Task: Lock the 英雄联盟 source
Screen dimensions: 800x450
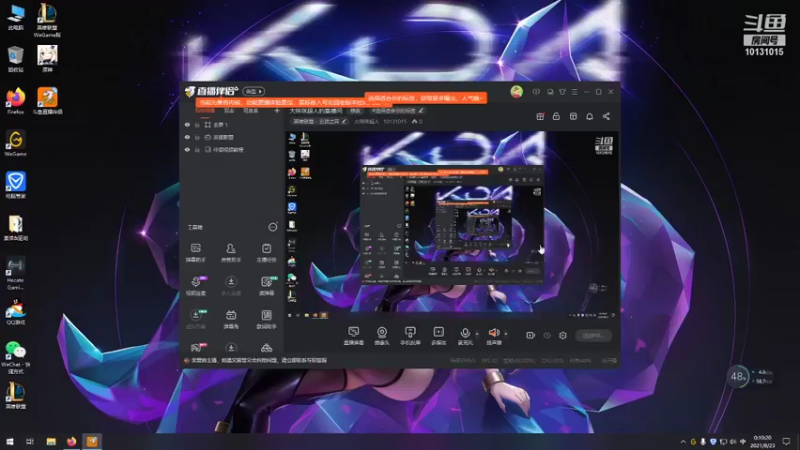Action: pyautogui.click(x=197, y=137)
